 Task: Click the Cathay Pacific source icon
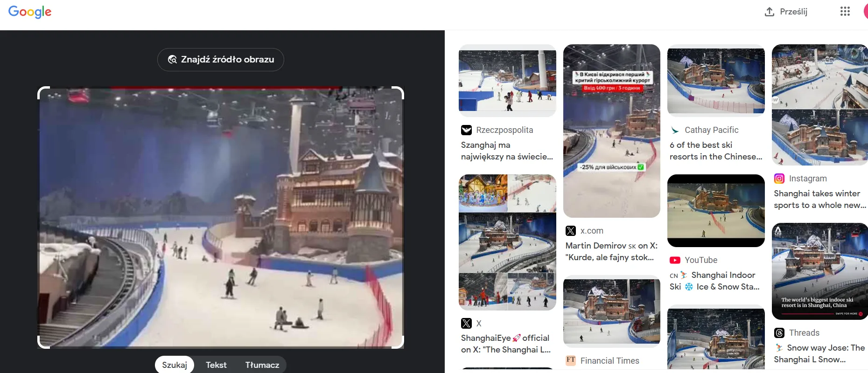coord(675,130)
